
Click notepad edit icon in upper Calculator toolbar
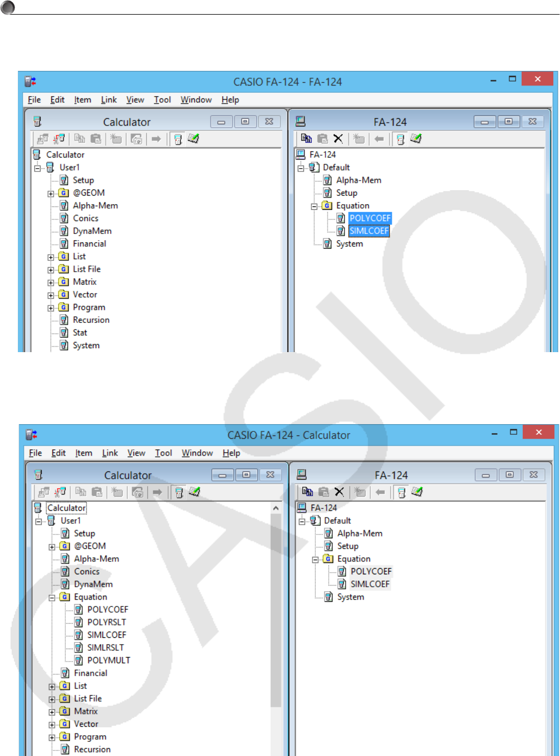tap(194, 138)
